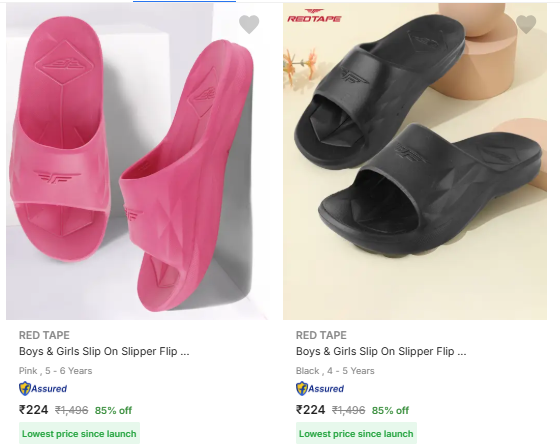Screen dimensions: 560x448
Task: Click the Assured badge on pink slipper listing
Action: pos(43,389)
